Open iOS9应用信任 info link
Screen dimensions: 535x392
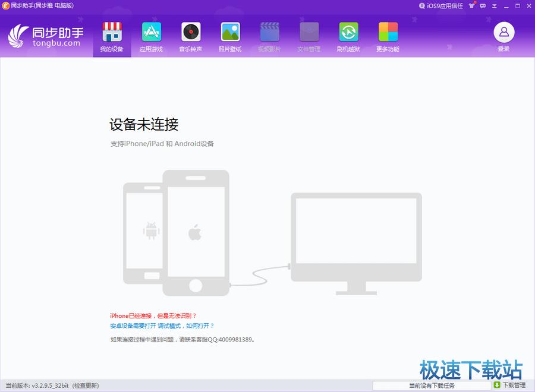click(440, 5)
